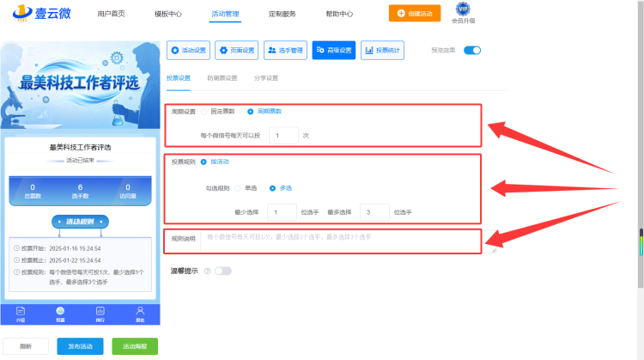Toggle the 预览效果 switch
Screen dimensions: 644x360
tap(472, 50)
